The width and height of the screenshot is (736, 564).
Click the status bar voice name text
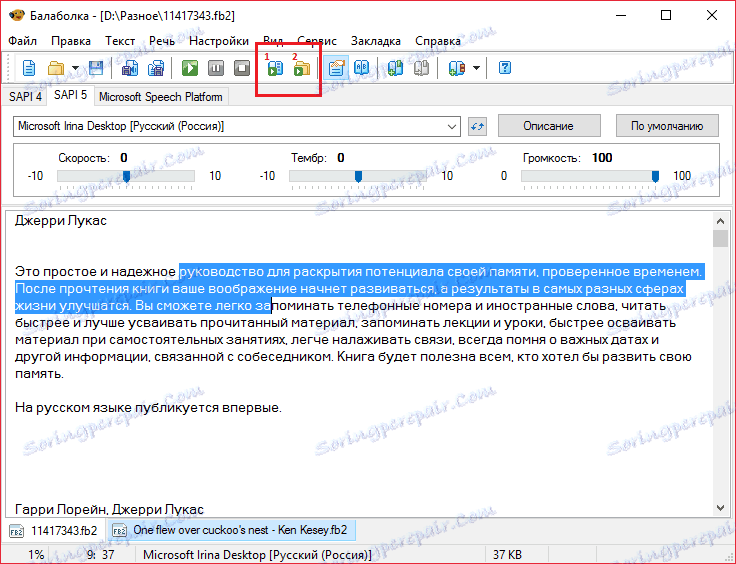[257, 555]
